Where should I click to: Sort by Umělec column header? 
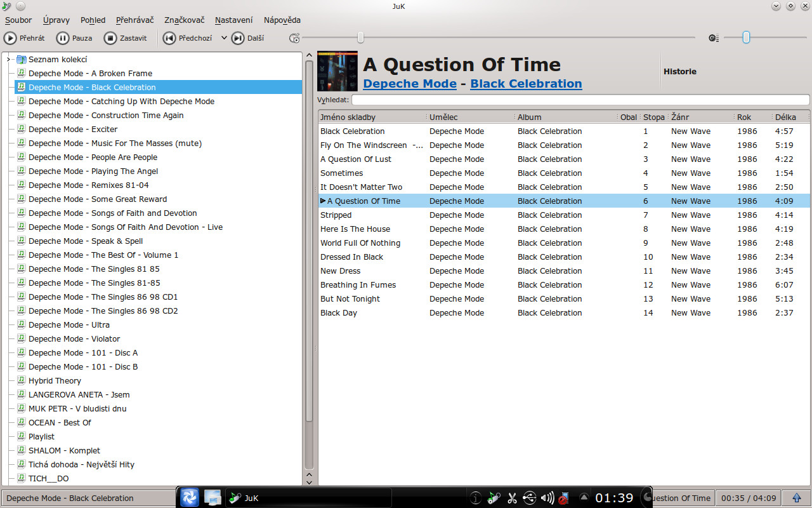471,117
